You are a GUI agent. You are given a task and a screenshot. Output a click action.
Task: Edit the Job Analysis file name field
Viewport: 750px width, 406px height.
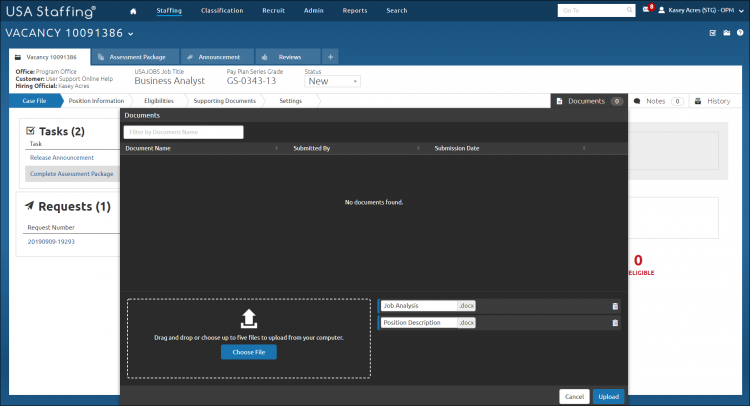[x=419, y=306]
